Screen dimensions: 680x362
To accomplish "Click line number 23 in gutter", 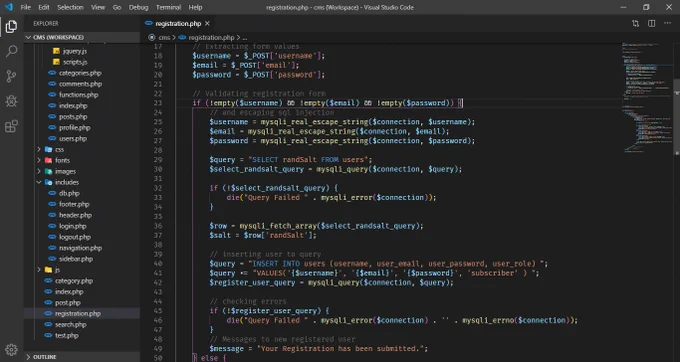I will click(x=158, y=103).
